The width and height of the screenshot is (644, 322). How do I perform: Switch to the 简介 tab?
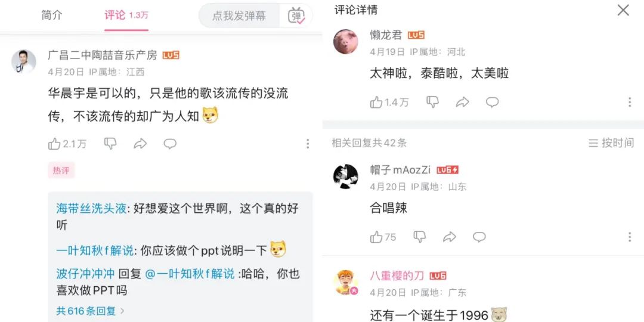(x=52, y=15)
